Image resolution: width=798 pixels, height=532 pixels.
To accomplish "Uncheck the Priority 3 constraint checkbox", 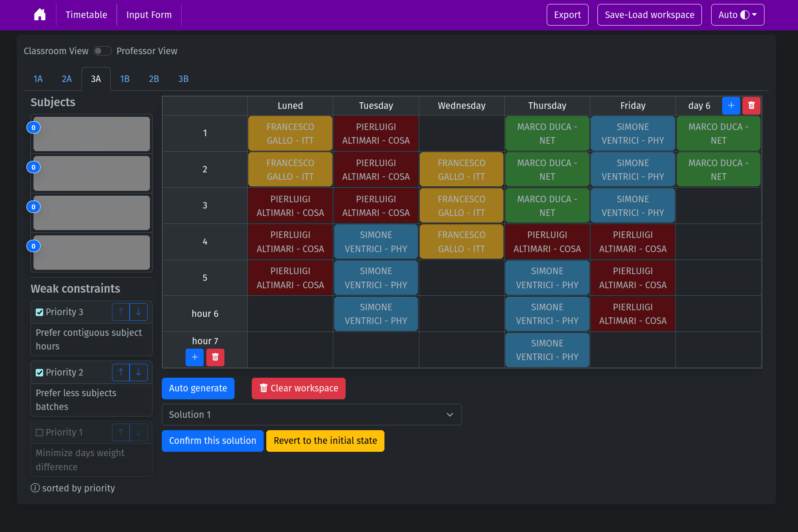I will click(39, 312).
